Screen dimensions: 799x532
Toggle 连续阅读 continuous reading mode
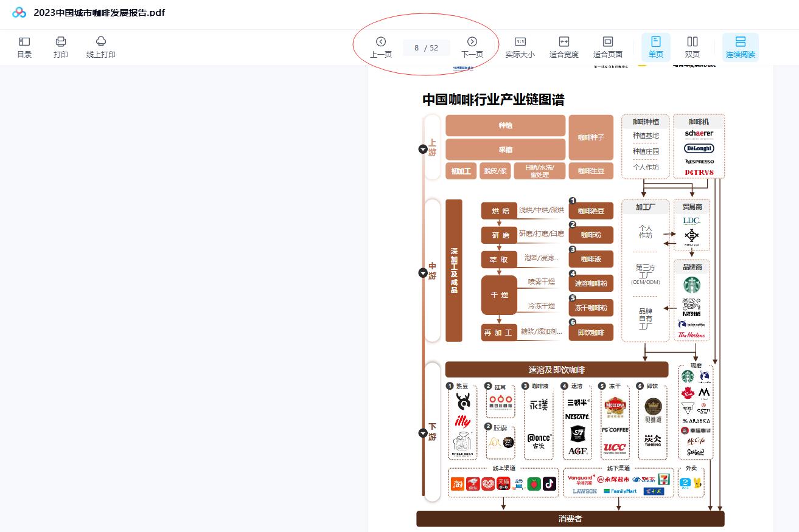(741, 47)
